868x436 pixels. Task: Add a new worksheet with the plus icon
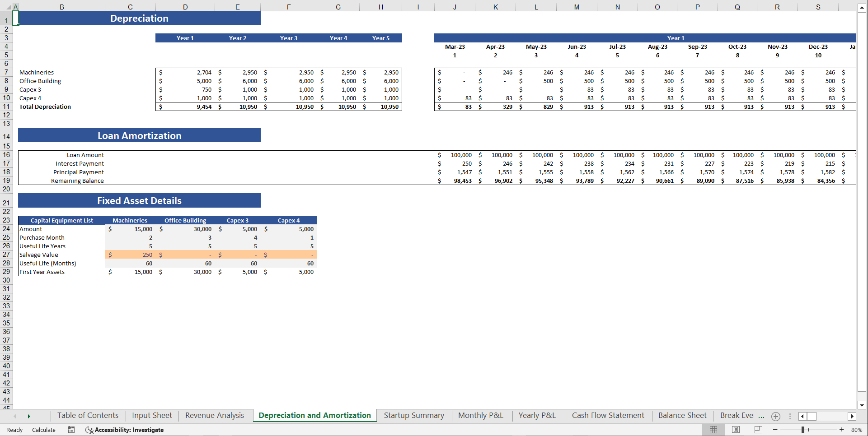(x=776, y=416)
